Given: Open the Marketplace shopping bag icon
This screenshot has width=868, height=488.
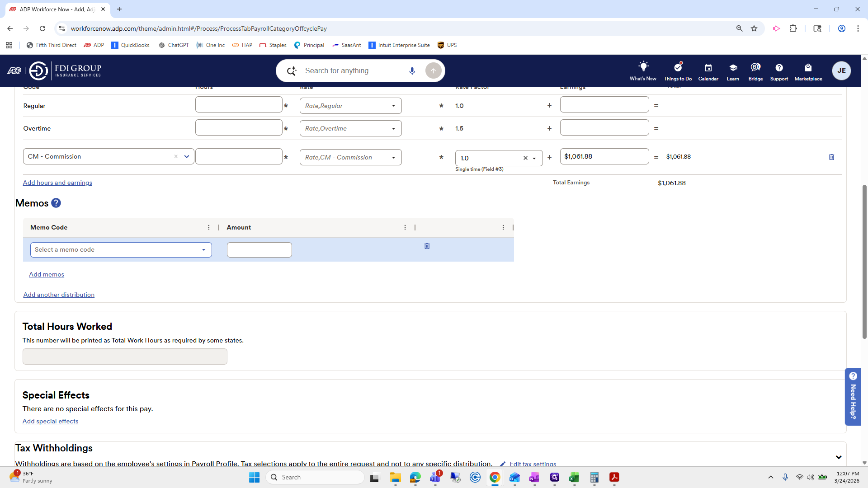Looking at the screenshot, I should click(x=808, y=68).
